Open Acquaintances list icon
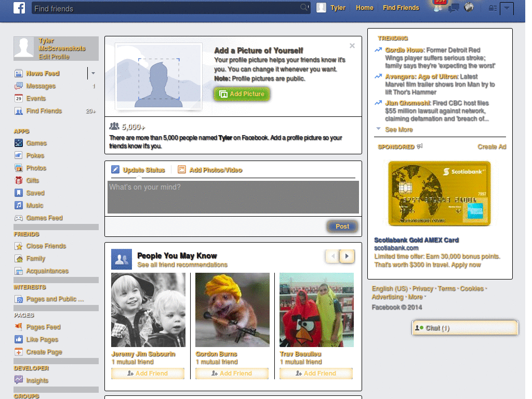The image size is (532, 399). click(19, 271)
